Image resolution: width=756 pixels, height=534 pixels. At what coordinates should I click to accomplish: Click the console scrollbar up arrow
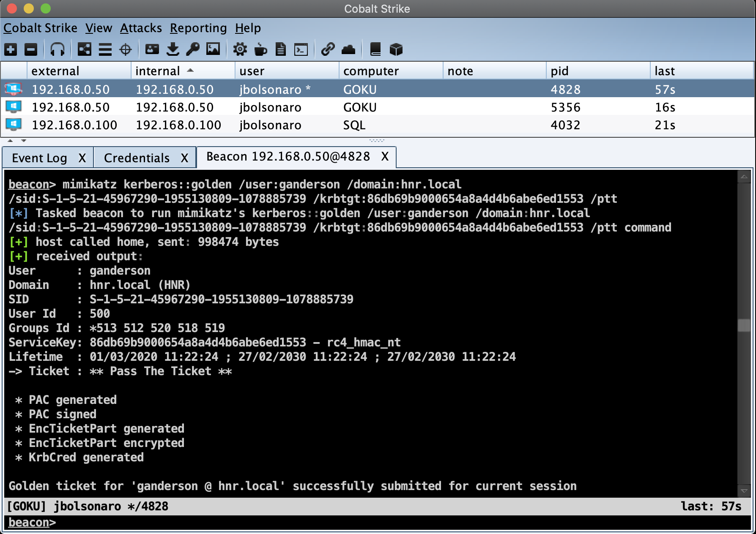744,177
